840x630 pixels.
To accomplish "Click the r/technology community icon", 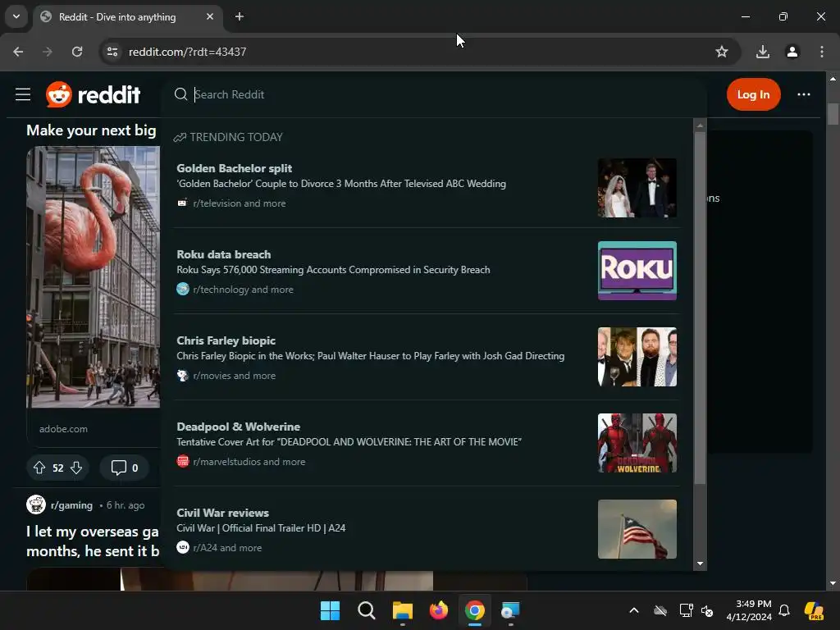I will click(x=183, y=290).
